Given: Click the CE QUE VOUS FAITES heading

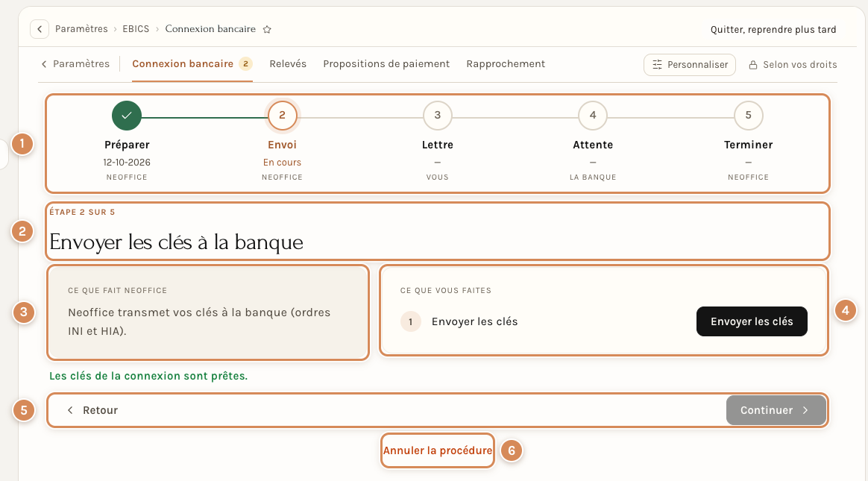Looking at the screenshot, I should click(x=446, y=291).
